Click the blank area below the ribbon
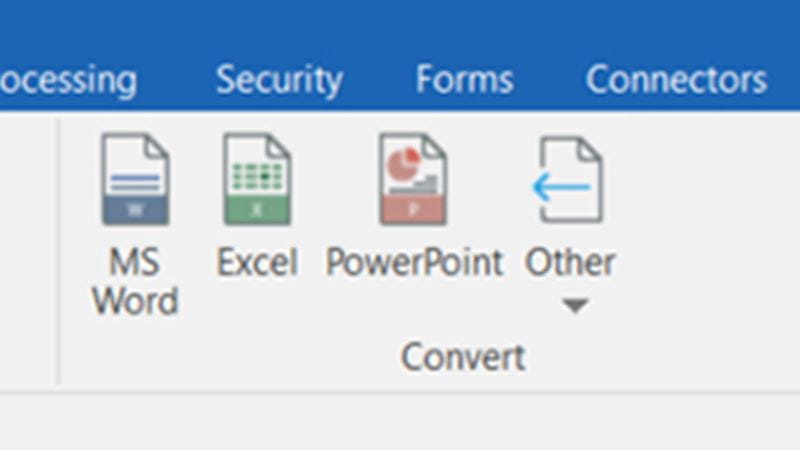The height and width of the screenshot is (450, 800). point(400,422)
